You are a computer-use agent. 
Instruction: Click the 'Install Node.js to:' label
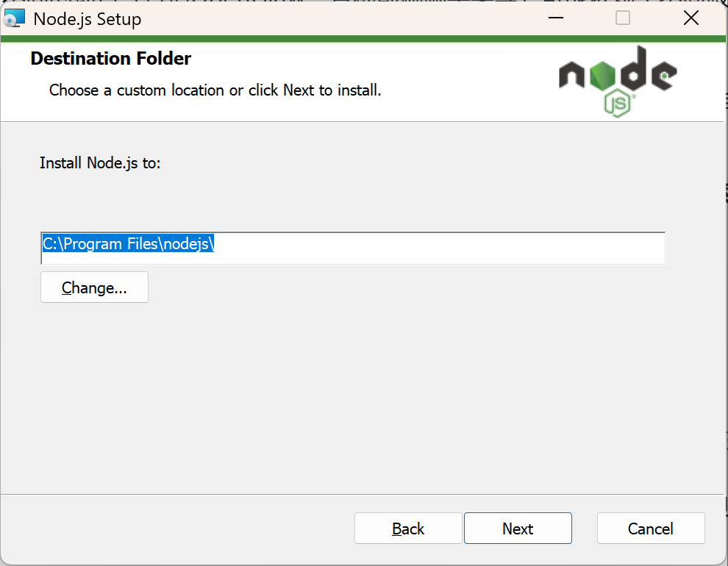(x=100, y=163)
